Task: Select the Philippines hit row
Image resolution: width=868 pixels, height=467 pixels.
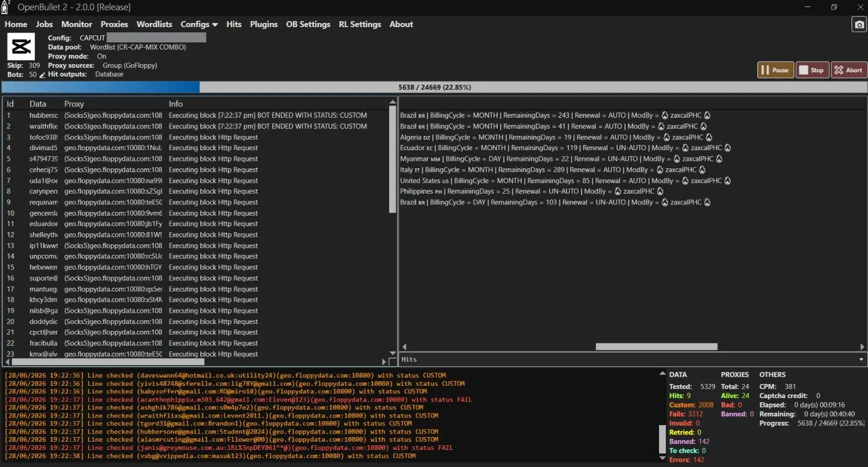Action: [532, 191]
